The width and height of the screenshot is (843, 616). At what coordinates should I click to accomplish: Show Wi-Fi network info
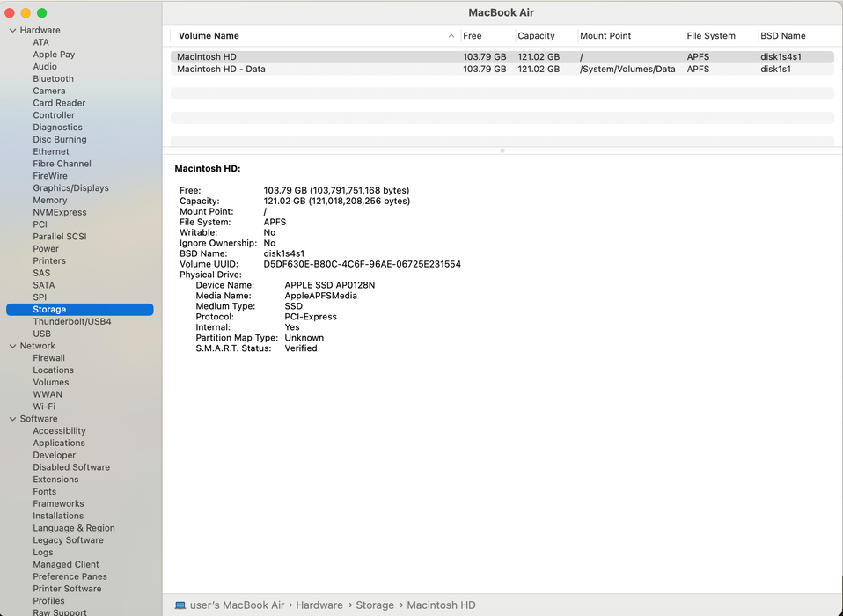click(44, 407)
